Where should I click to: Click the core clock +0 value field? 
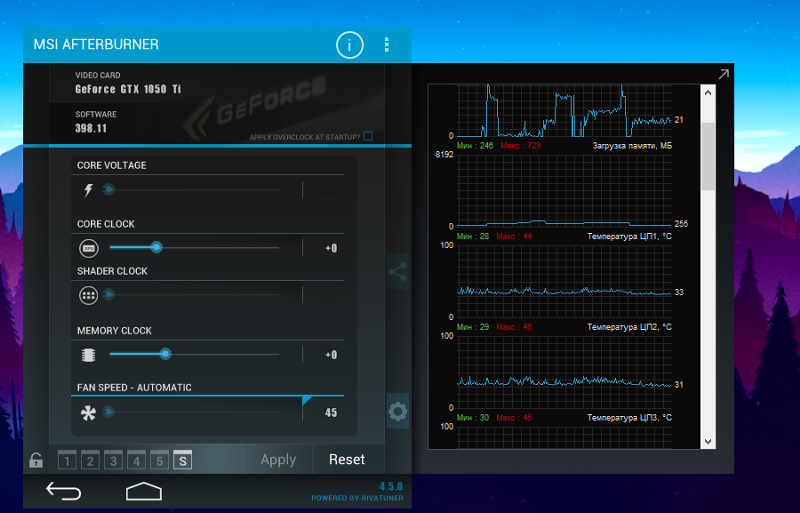coord(331,249)
